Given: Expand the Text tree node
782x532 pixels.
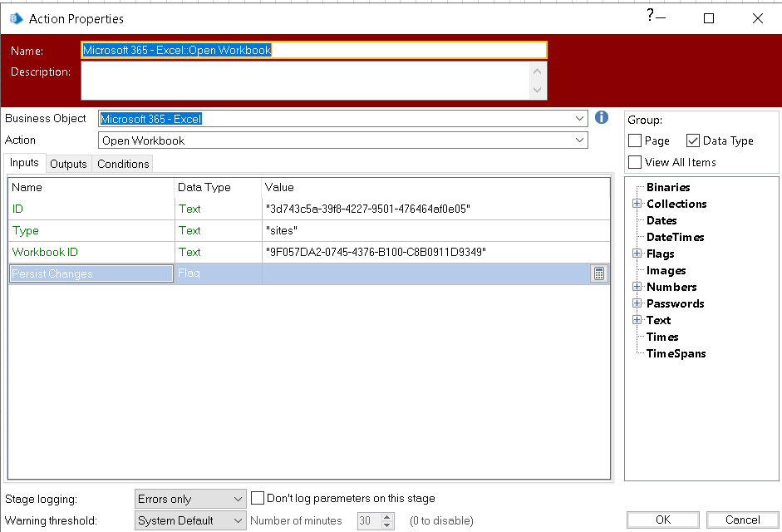Looking at the screenshot, I should (x=637, y=319).
